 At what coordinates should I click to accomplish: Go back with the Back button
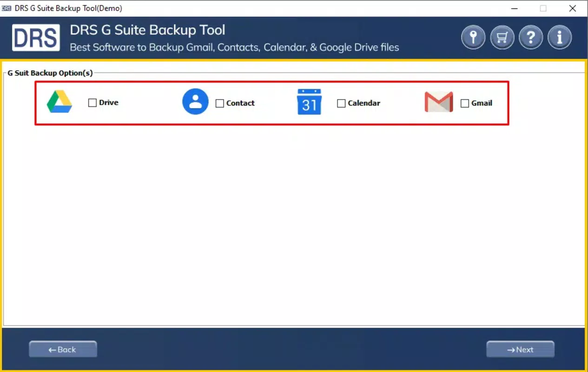(x=63, y=349)
